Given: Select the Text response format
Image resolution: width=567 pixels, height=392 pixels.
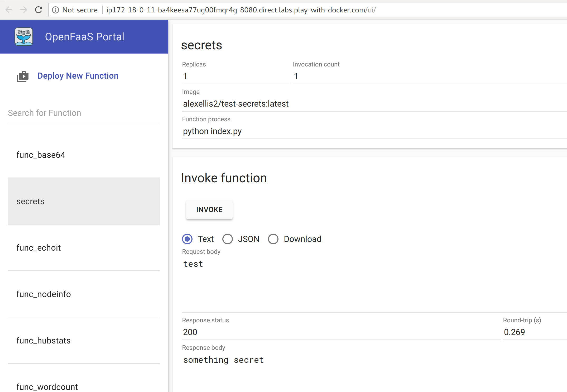Looking at the screenshot, I should point(187,239).
